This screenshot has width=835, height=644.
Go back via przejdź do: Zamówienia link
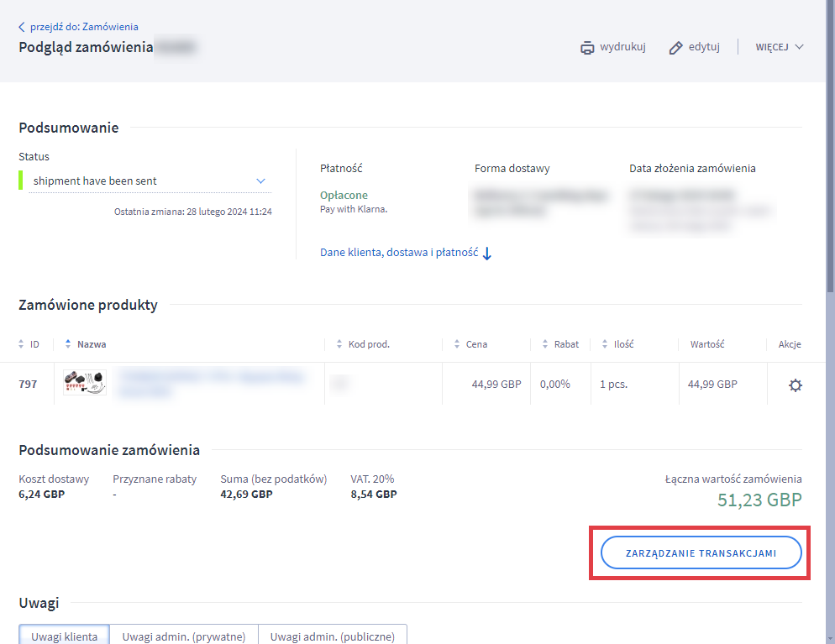[x=84, y=27]
